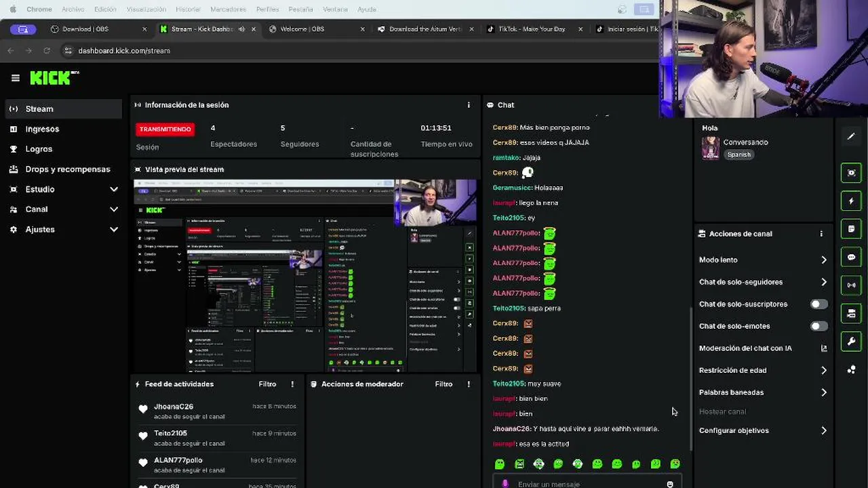Open kebab menu of Acciones de canal
The width and height of the screenshot is (868, 488).
[821, 234]
